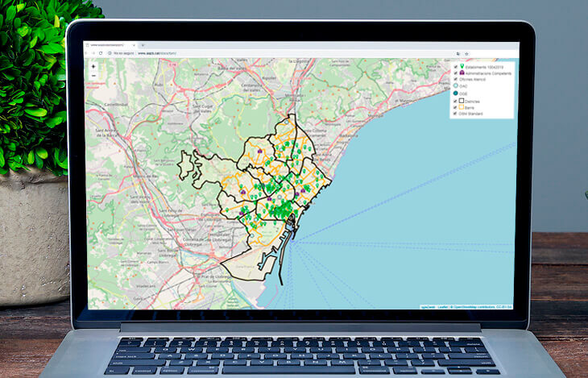Zoom out with the map minus button
588x378 pixels.
[93, 76]
